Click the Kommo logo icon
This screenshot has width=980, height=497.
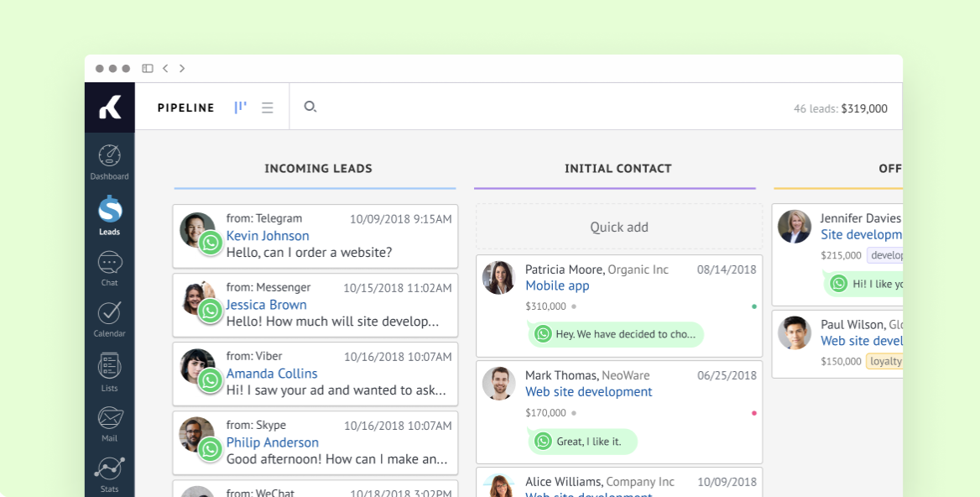point(110,107)
